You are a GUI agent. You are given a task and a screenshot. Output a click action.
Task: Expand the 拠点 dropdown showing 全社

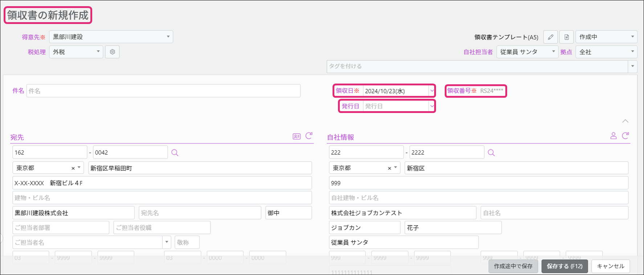click(x=606, y=52)
